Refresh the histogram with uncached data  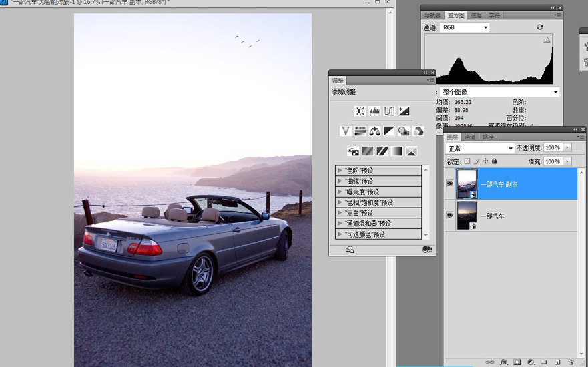[540, 27]
